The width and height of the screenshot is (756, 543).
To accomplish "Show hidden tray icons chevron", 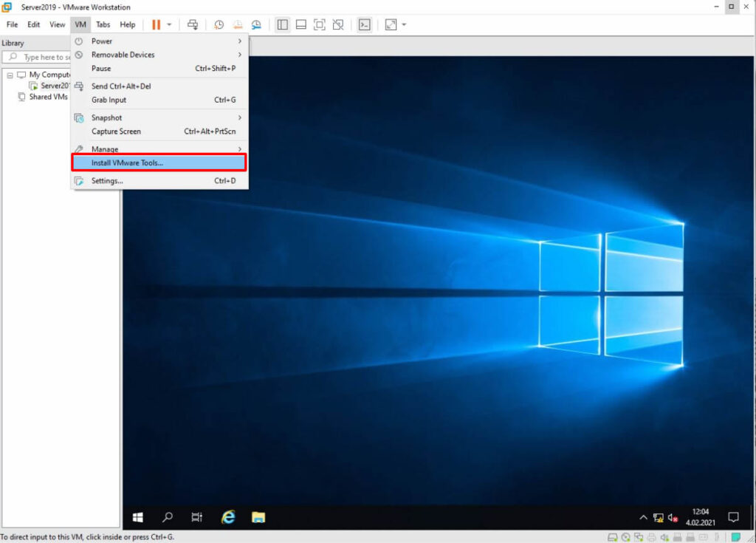I will point(643,517).
